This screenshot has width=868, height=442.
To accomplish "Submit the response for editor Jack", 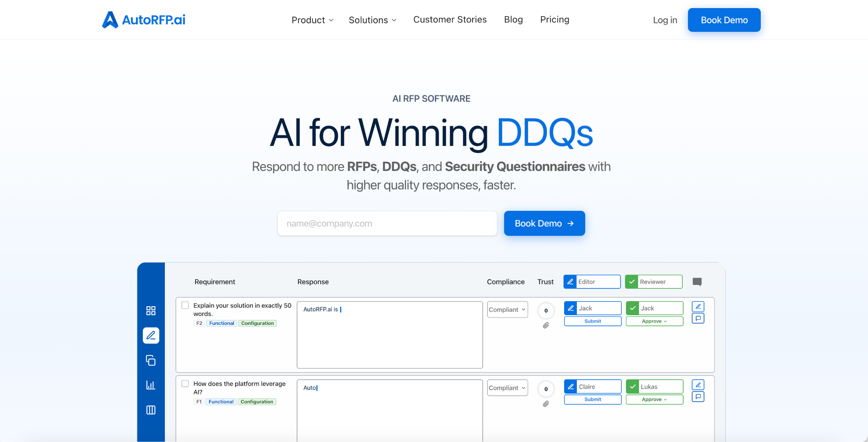I will pyautogui.click(x=593, y=321).
